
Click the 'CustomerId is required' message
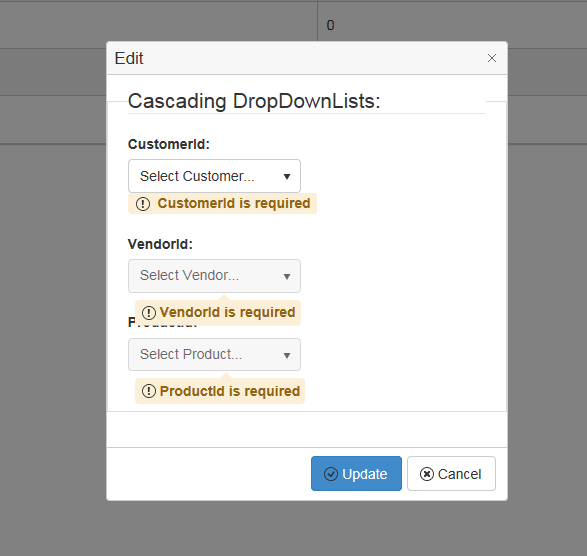click(222, 204)
